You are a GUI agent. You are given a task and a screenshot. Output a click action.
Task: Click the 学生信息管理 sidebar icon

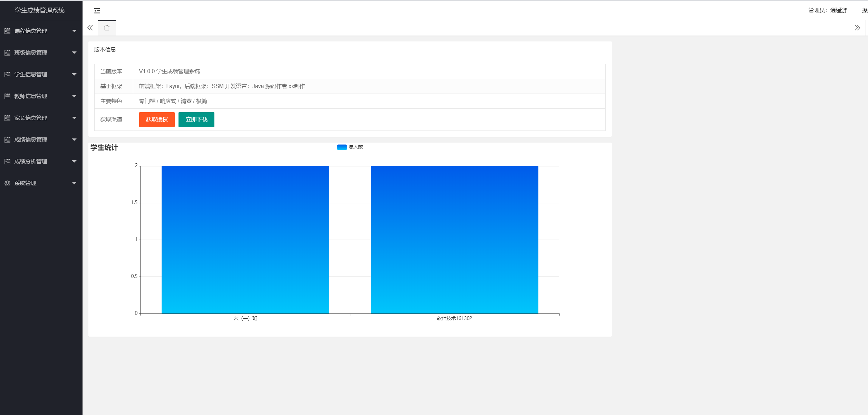(7, 75)
